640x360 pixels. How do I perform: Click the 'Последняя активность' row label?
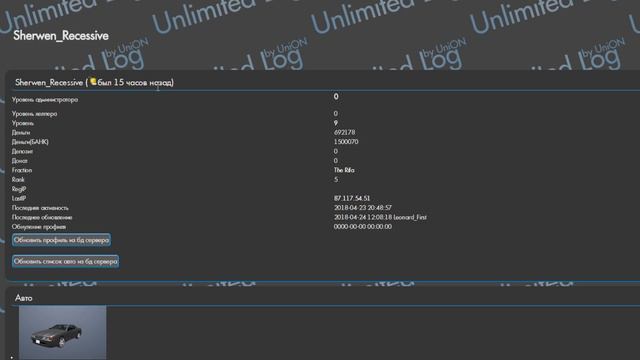(40, 208)
